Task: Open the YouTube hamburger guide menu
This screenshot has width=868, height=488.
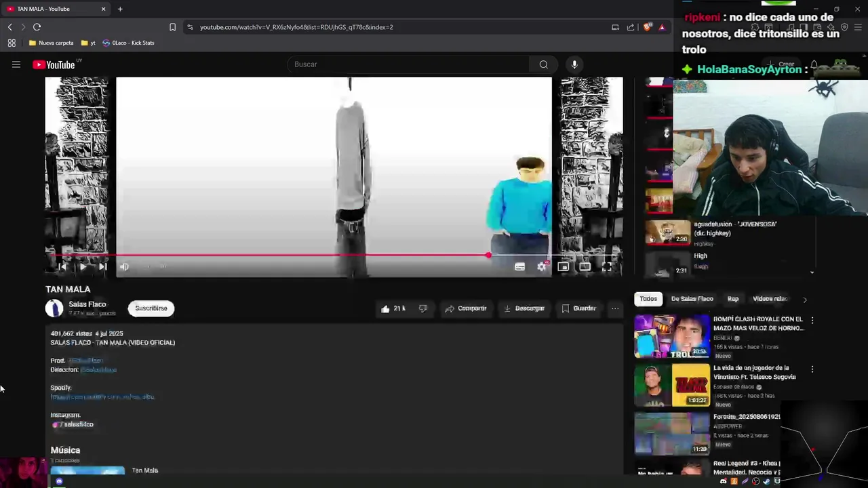Action: click(16, 64)
